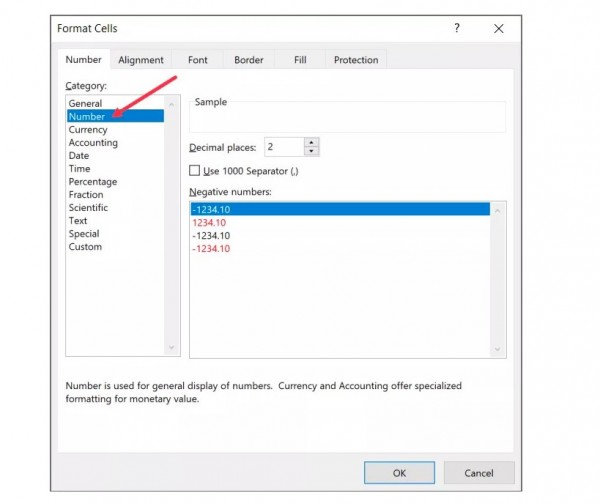This screenshot has width=600, height=504.
Task: Choose red 1234.10 without minus sign
Action: (x=340, y=222)
